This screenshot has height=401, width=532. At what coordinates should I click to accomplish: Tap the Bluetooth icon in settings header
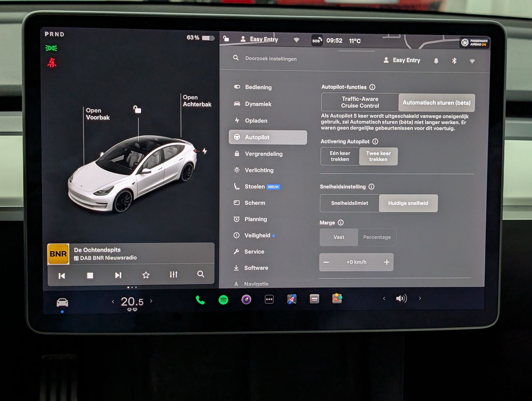click(454, 61)
